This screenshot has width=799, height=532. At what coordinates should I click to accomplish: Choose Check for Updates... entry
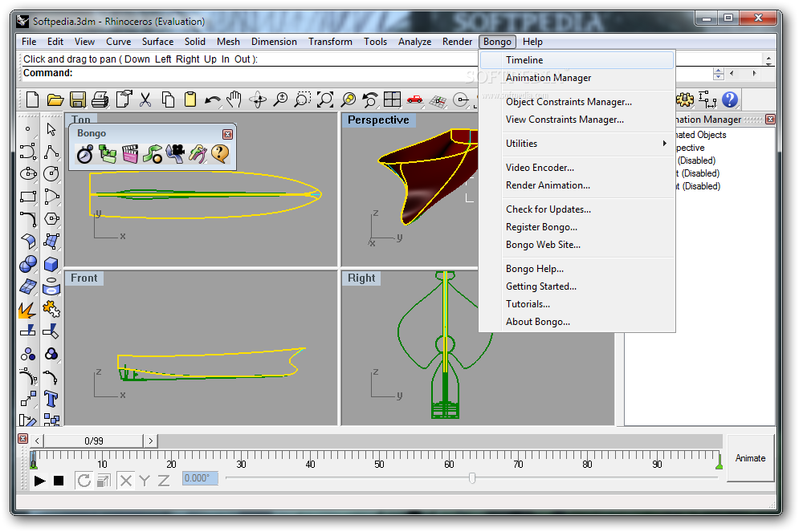click(x=577, y=209)
